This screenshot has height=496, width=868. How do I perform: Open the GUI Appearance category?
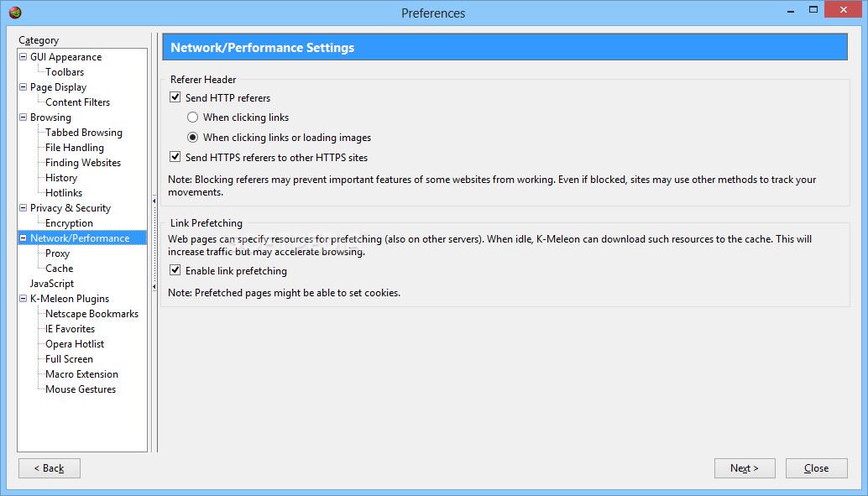coord(65,57)
